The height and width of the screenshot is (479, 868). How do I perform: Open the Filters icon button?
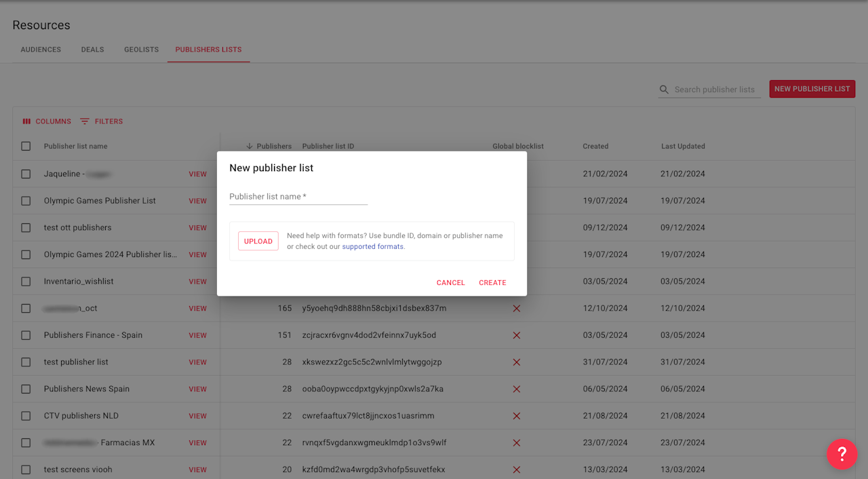85,121
